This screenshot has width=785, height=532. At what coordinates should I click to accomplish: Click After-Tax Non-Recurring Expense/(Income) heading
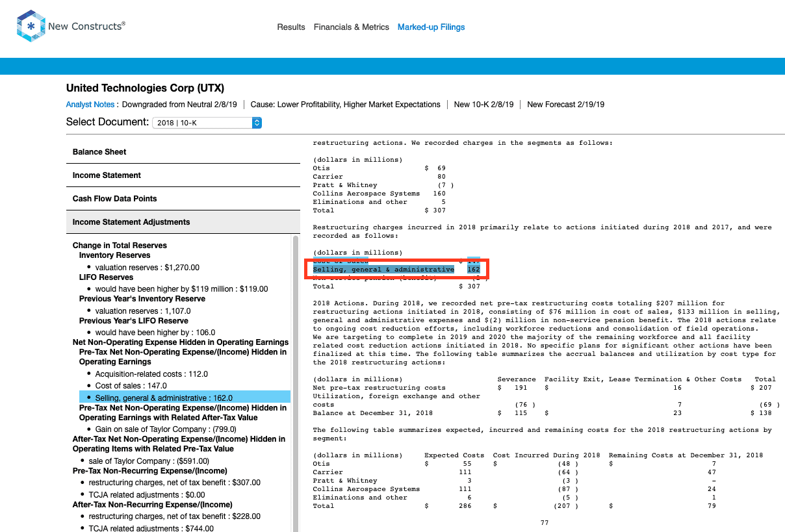153,505
